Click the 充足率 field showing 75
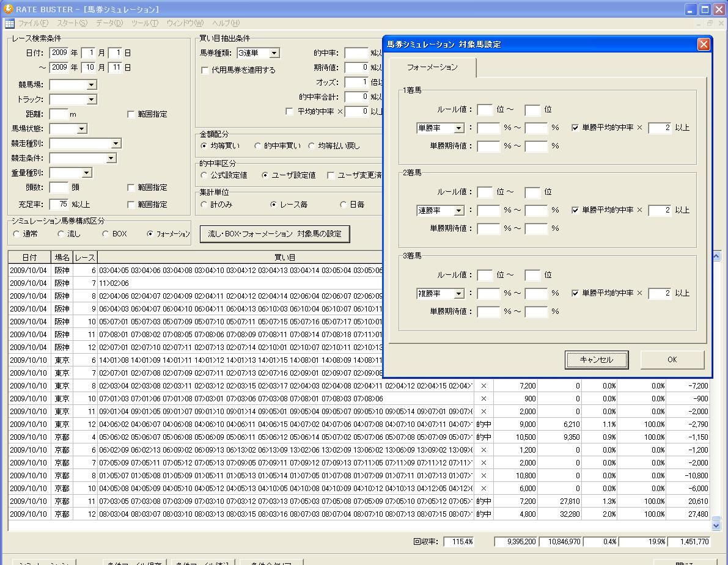 59,205
